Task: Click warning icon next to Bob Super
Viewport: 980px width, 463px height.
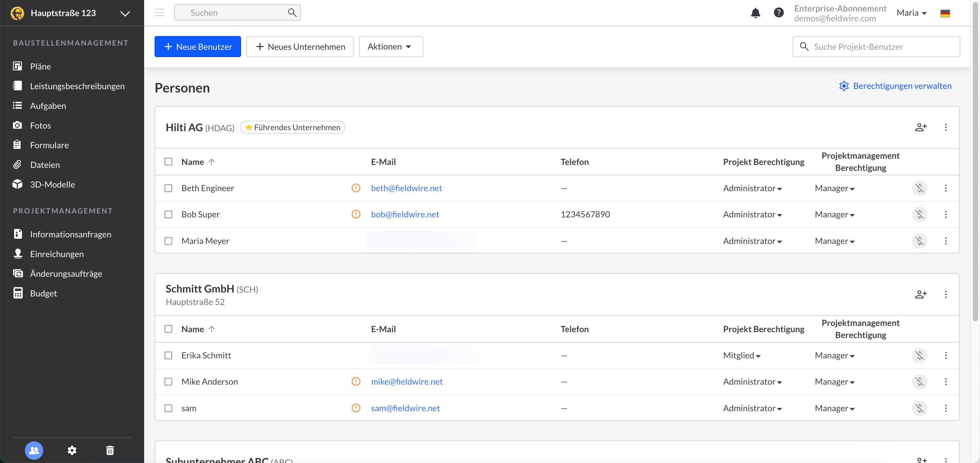Action: coord(356,214)
